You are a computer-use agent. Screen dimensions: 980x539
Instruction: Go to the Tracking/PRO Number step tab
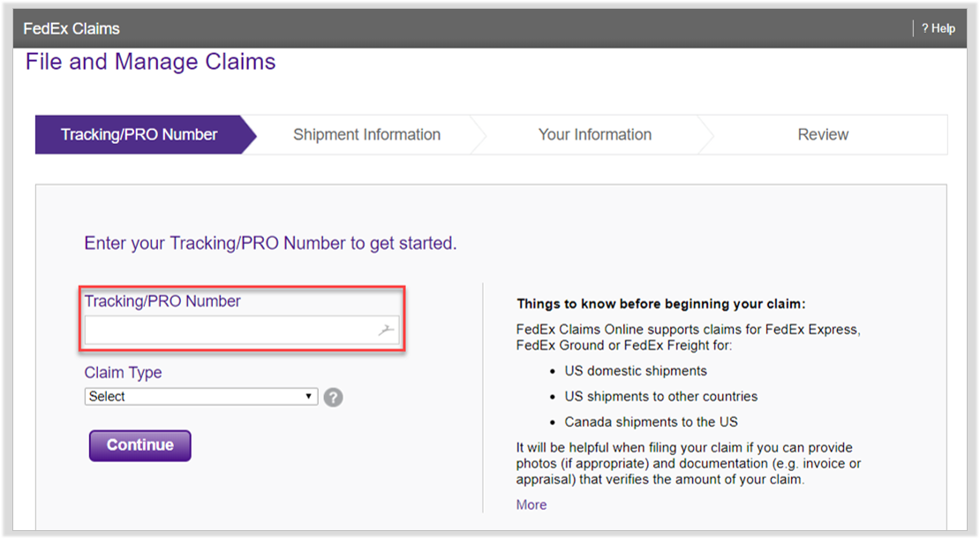click(139, 134)
